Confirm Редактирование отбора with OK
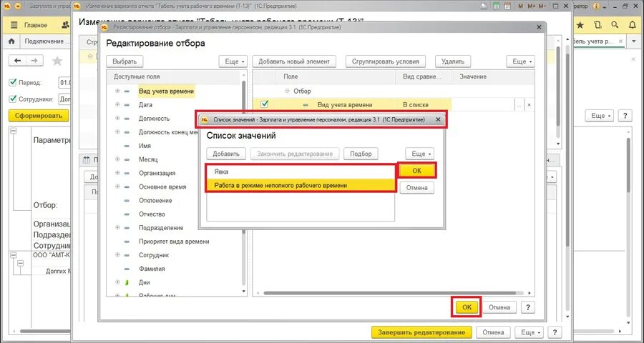644x343 pixels. (467, 307)
